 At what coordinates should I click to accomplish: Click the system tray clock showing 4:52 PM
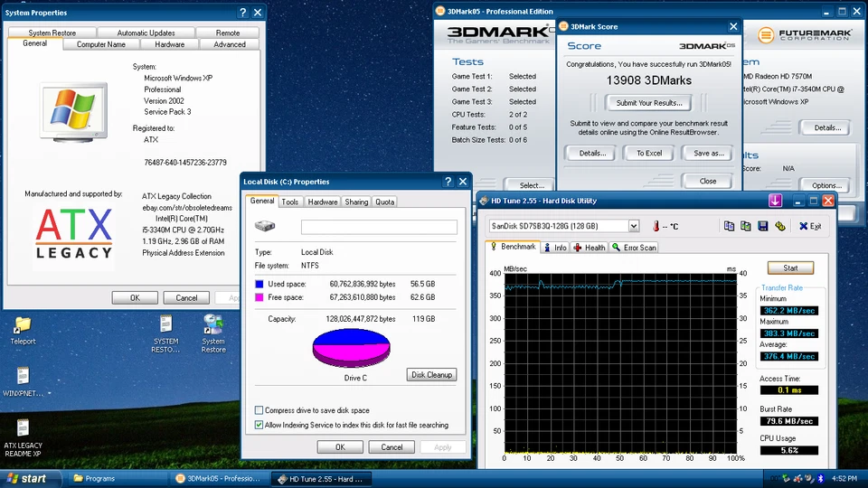pyautogui.click(x=844, y=479)
